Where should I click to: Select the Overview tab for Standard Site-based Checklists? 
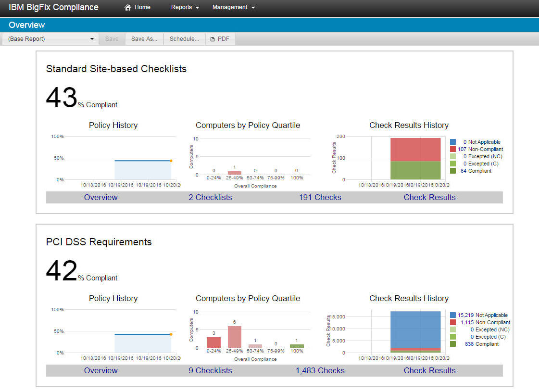pos(100,197)
